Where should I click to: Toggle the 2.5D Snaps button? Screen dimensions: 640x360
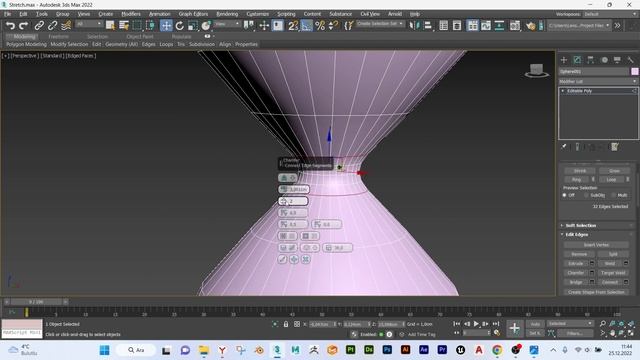(x=293, y=26)
